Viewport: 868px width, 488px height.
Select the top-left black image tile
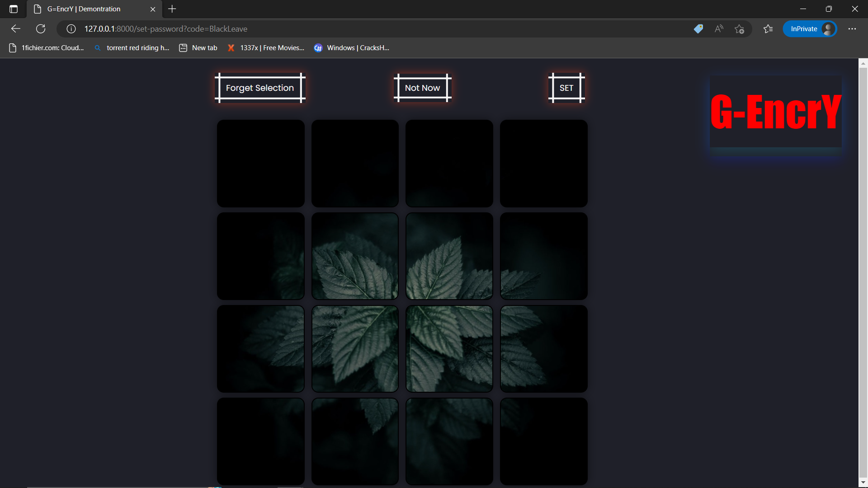coord(261,164)
